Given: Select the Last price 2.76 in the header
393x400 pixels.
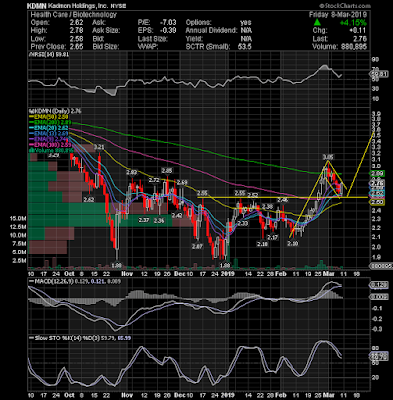Looking at the screenshot, I should pyautogui.click(x=360, y=38).
